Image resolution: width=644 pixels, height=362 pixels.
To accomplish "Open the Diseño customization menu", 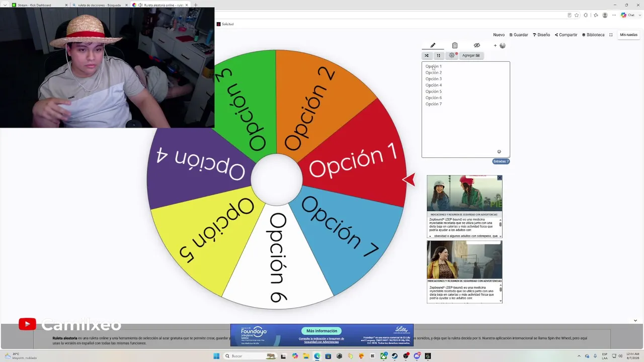I will pyautogui.click(x=541, y=35).
